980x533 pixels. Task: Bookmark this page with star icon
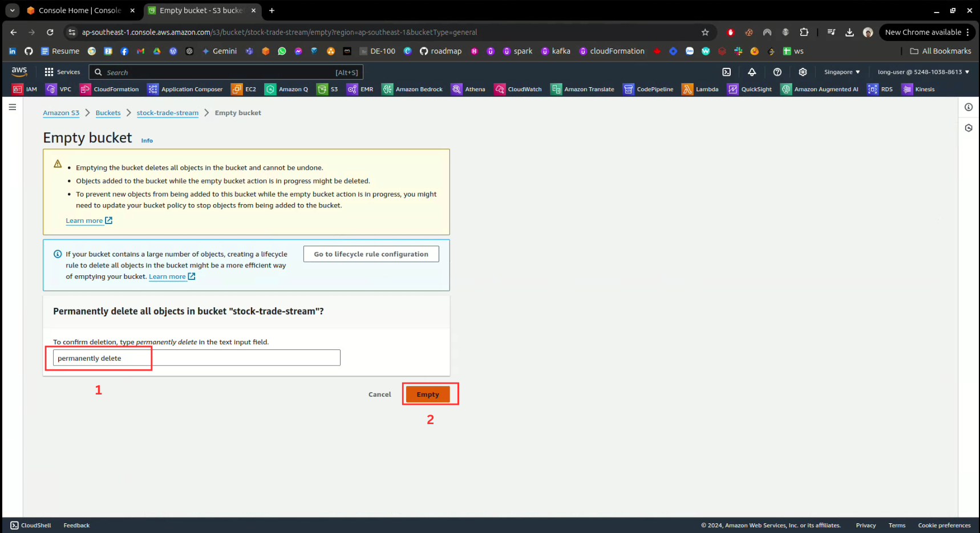pos(705,32)
